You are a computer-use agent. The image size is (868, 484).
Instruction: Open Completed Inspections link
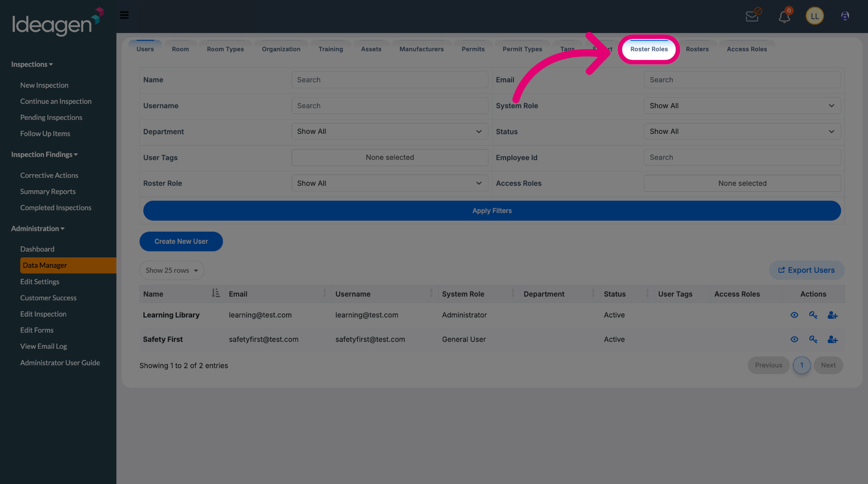[56, 208]
